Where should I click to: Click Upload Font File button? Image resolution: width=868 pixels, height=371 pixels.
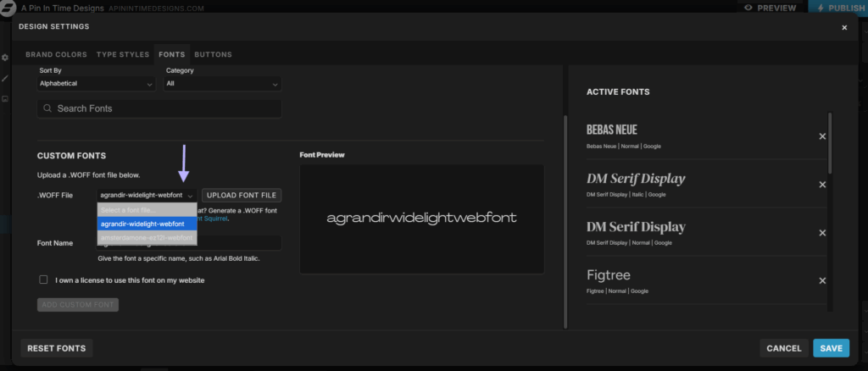click(x=242, y=195)
